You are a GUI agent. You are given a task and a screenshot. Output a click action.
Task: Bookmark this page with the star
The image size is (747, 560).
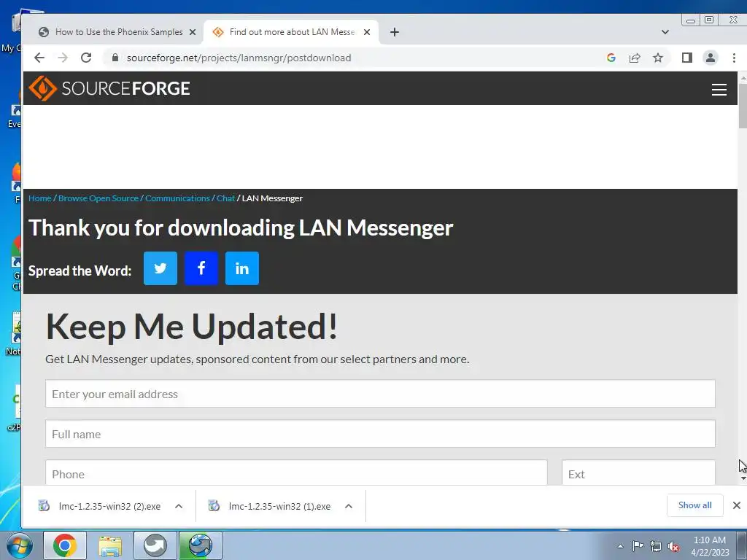pyautogui.click(x=658, y=58)
